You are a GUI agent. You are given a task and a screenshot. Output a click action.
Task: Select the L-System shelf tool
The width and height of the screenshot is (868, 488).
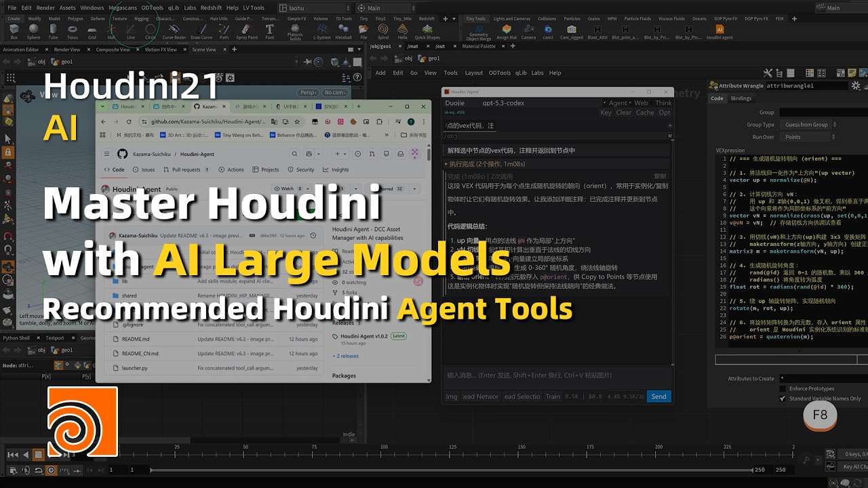(x=322, y=31)
